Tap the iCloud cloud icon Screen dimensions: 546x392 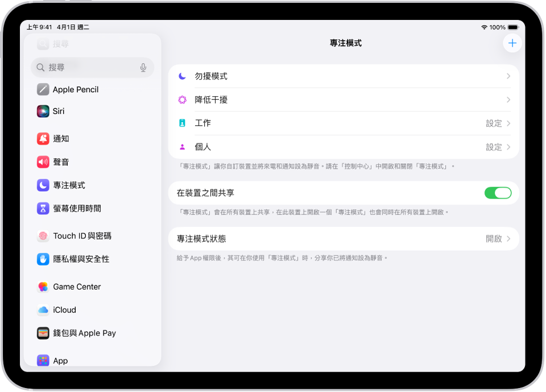click(x=43, y=310)
